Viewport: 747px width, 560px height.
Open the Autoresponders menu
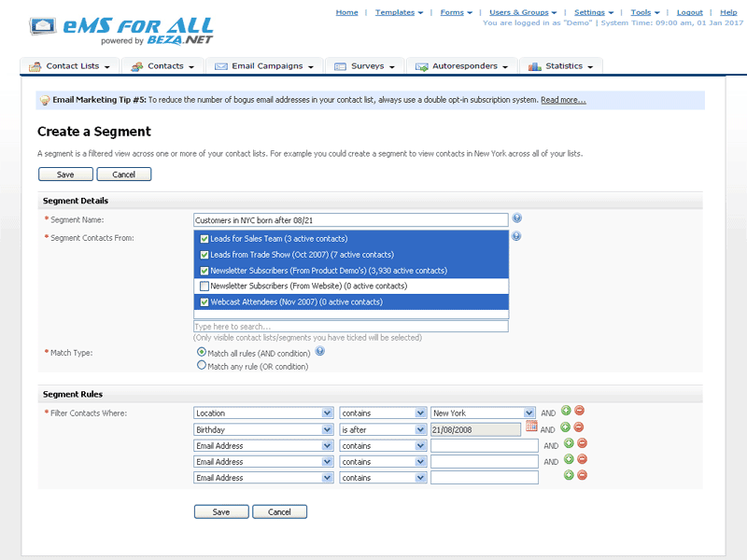point(461,66)
